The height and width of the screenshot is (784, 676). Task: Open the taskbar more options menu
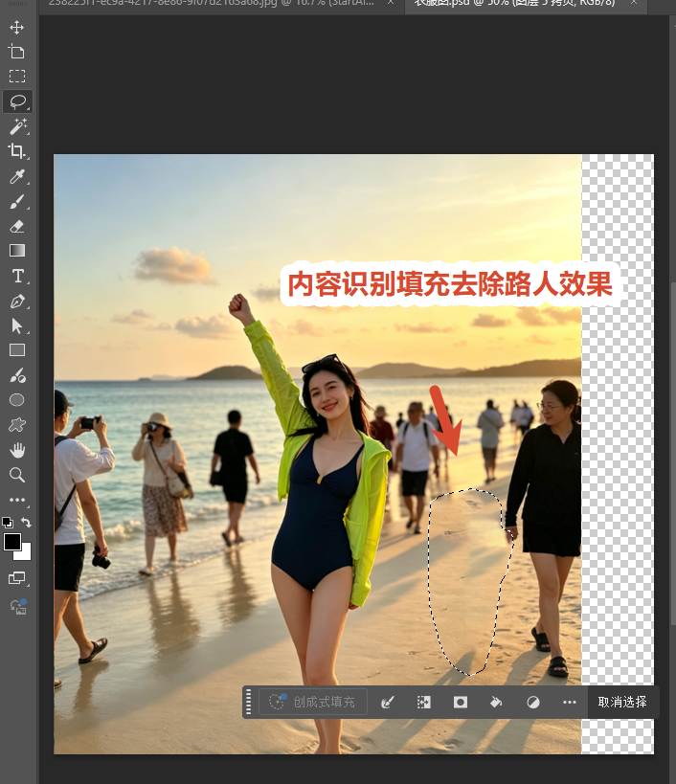[x=570, y=702]
